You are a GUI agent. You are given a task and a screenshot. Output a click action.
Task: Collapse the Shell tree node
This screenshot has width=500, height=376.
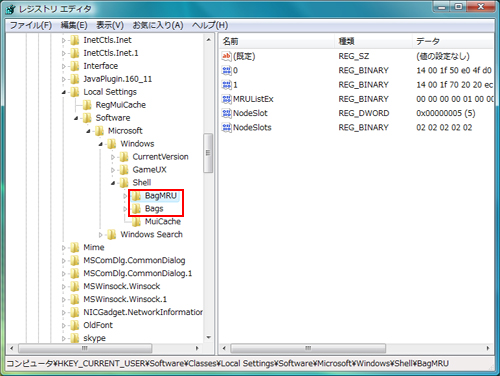113,183
